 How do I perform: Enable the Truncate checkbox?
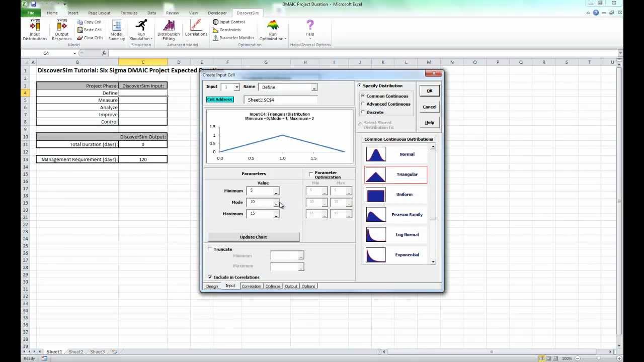[x=210, y=249]
